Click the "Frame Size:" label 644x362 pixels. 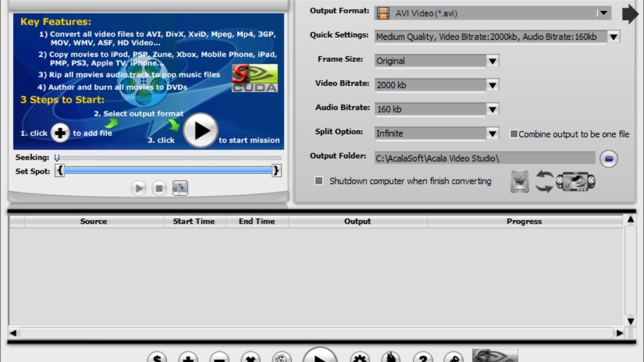tap(340, 59)
